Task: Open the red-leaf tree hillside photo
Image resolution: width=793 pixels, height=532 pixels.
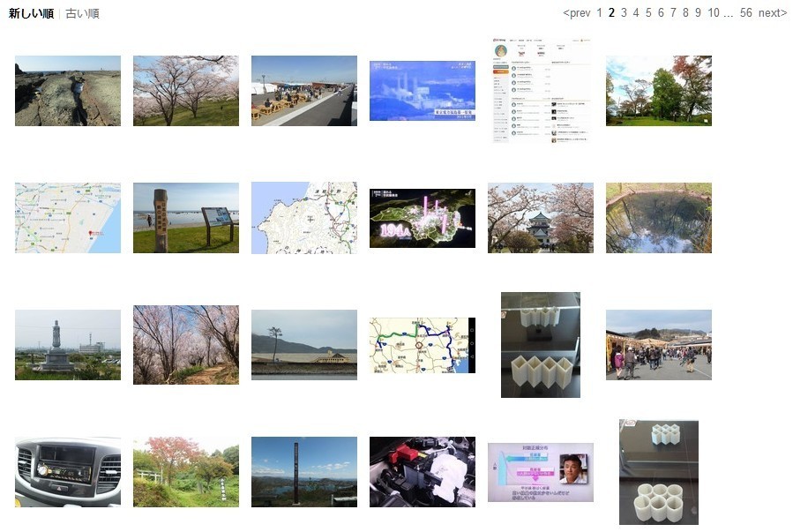Action: click(x=186, y=472)
